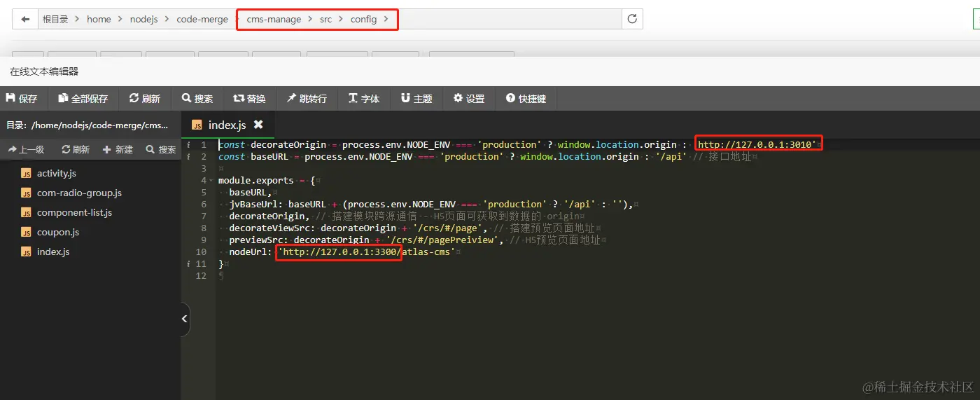Click the back arrow in path bar
Image resolution: width=980 pixels, height=400 pixels.
[x=25, y=19]
